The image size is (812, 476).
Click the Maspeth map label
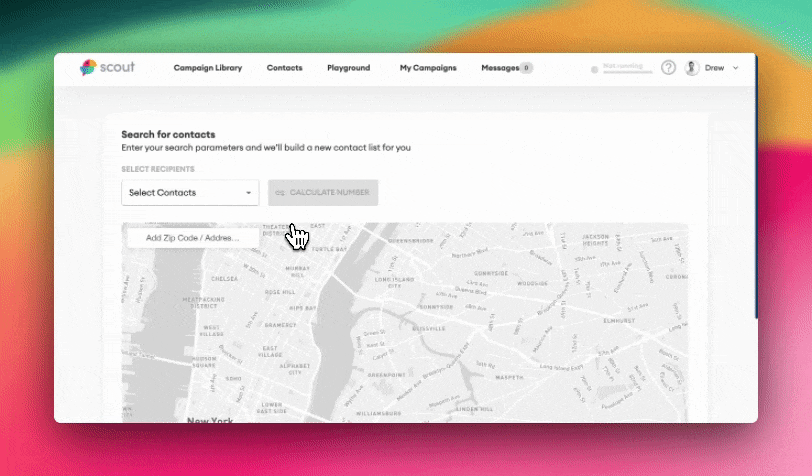(509, 377)
